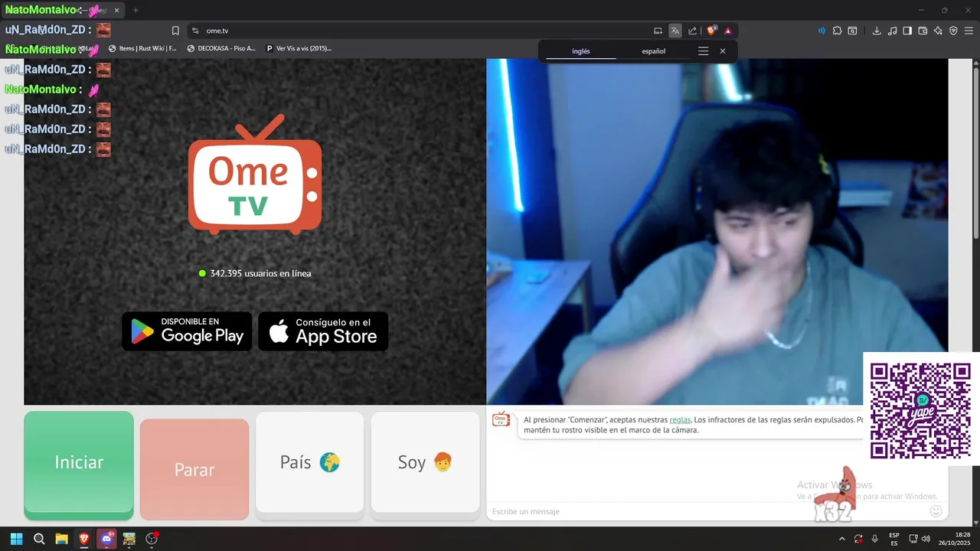
Task: Click the OBS Studio taskbar icon
Action: click(x=152, y=539)
